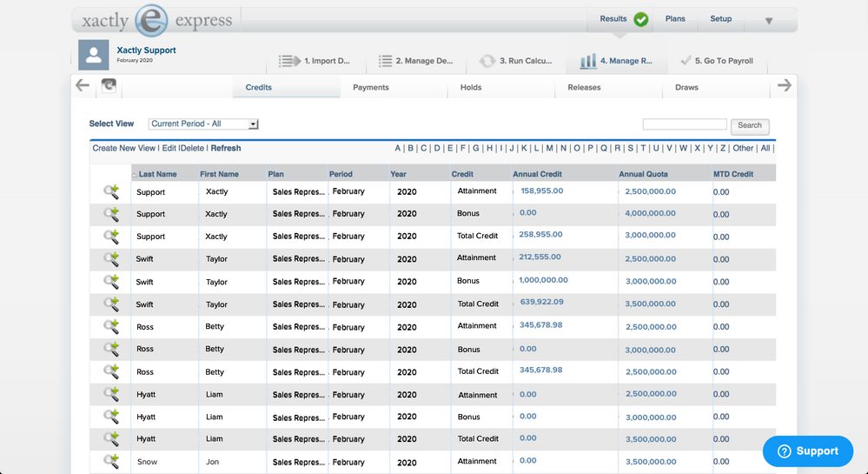Open details for Swift Total Credit row
868x474 pixels.
coord(111,304)
